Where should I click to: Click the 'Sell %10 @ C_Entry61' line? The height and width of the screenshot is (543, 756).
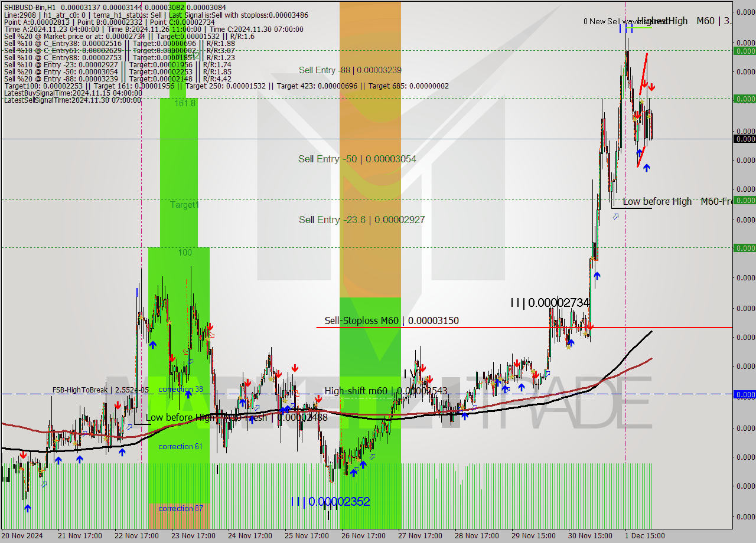119,50
